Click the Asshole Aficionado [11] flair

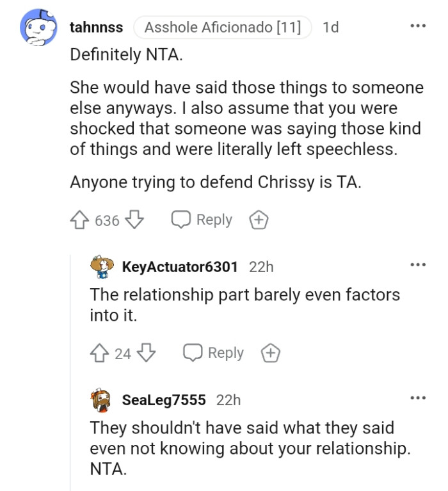click(222, 28)
